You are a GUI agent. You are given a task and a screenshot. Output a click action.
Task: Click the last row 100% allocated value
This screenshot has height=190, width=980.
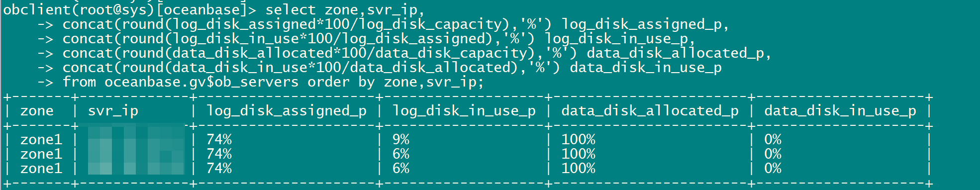[x=579, y=169]
